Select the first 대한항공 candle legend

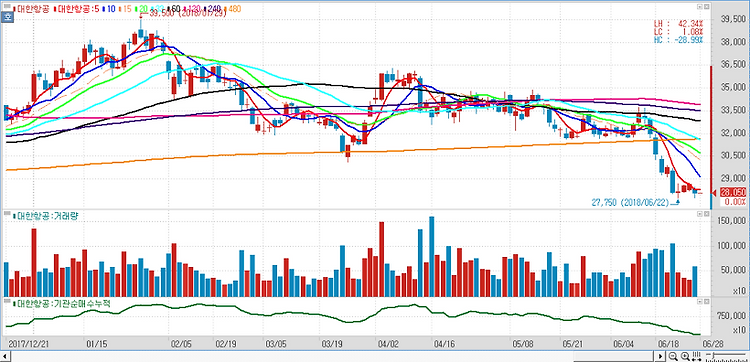(32, 9)
